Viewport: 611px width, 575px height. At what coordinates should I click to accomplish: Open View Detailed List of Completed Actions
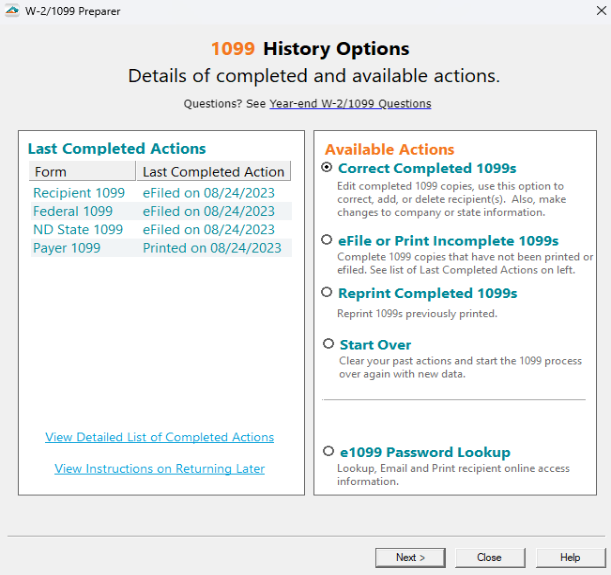159,437
